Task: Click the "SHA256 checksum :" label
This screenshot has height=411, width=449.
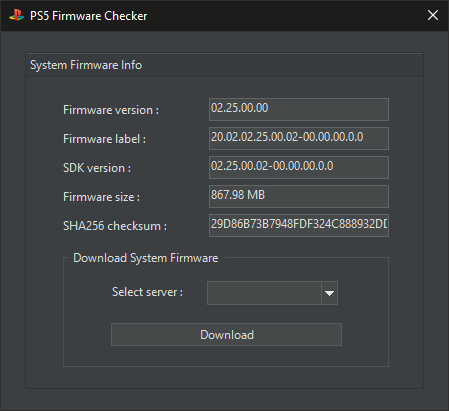Action: 115,226
